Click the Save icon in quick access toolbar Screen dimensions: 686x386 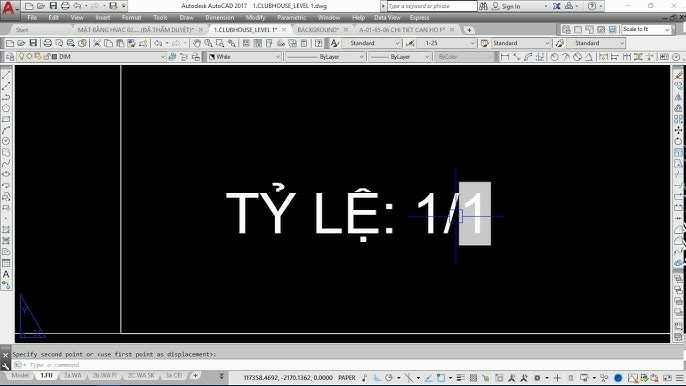tap(53, 6)
